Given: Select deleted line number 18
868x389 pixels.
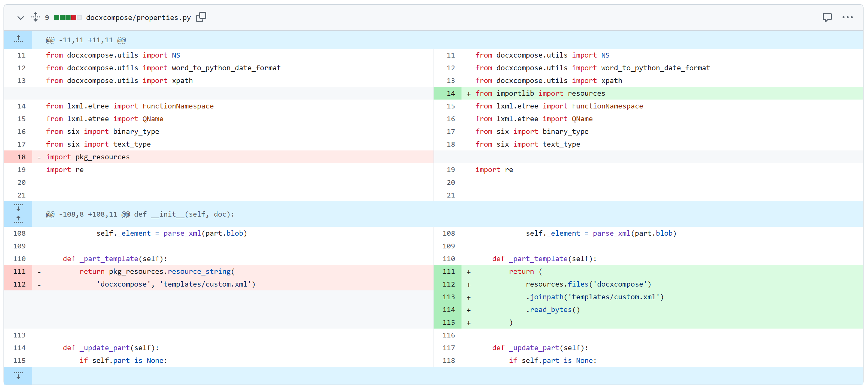Looking at the screenshot, I should (x=21, y=157).
